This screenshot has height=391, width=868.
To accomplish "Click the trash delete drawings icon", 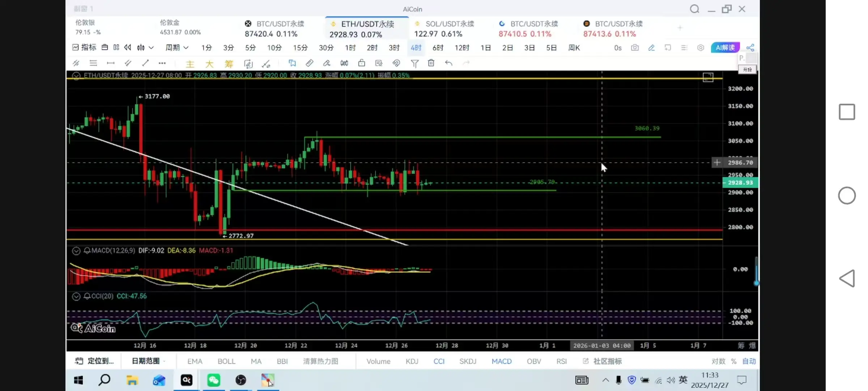I will (431, 63).
